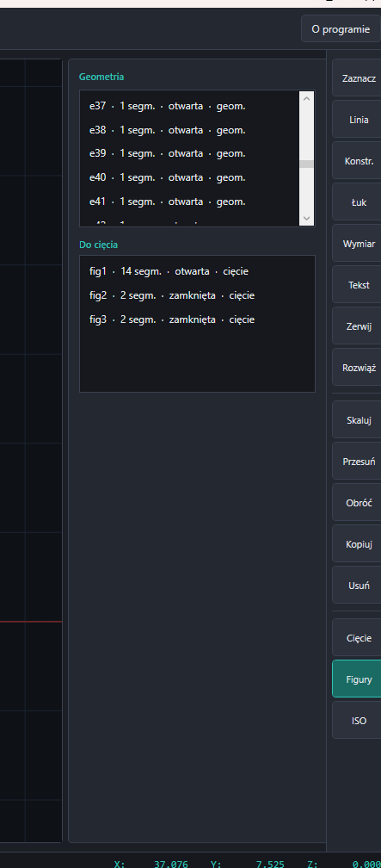This screenshot has height=868, width=381.
Task: Select the Zaznacz tool
Action: point(357,78)
